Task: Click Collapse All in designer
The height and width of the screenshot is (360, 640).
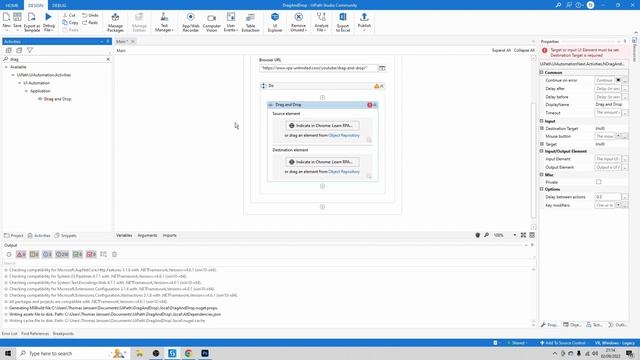Action: tap(524, 50)
